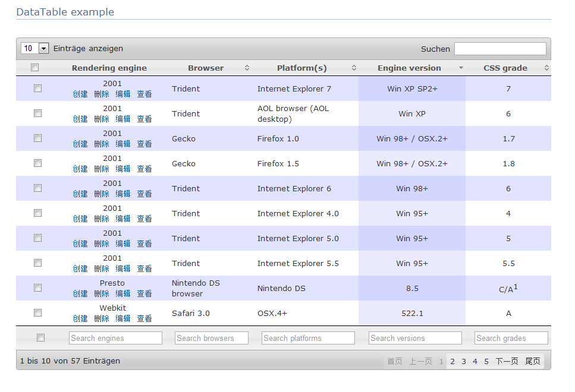Open the entries-per-page dropdown showing 10
Image resolution: width=575 pixels, height=392 pixels.
click(35, 48)
